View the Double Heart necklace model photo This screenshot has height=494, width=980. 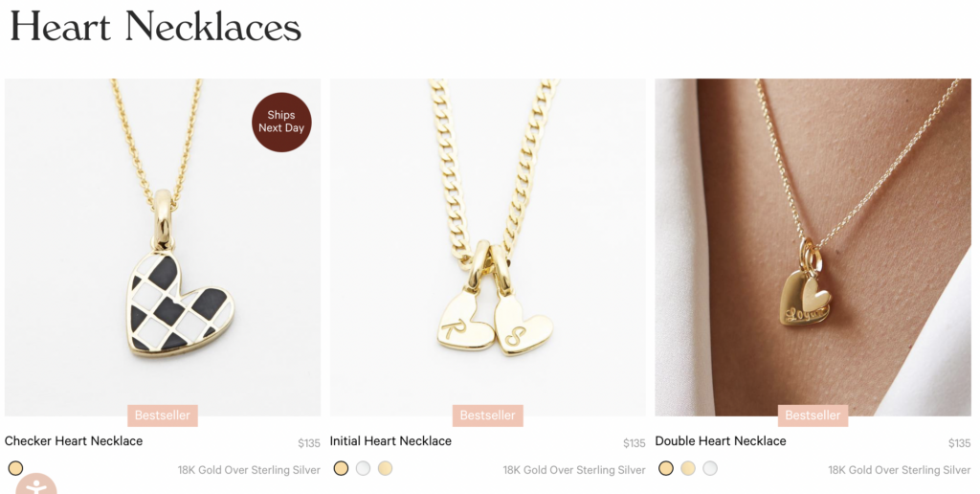tap(813, 247)
